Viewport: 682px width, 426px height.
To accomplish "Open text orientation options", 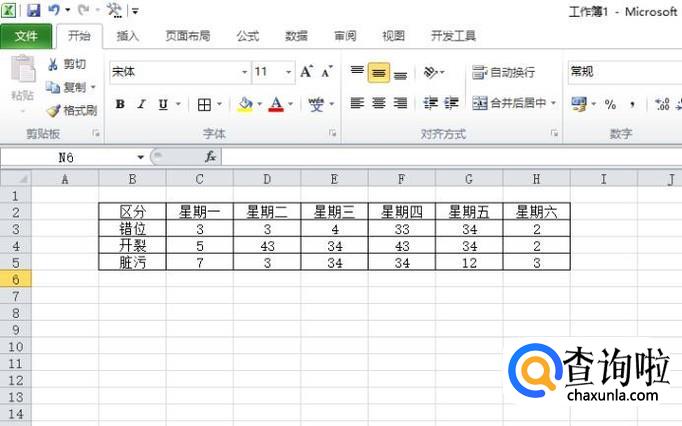I will (434, 72).
